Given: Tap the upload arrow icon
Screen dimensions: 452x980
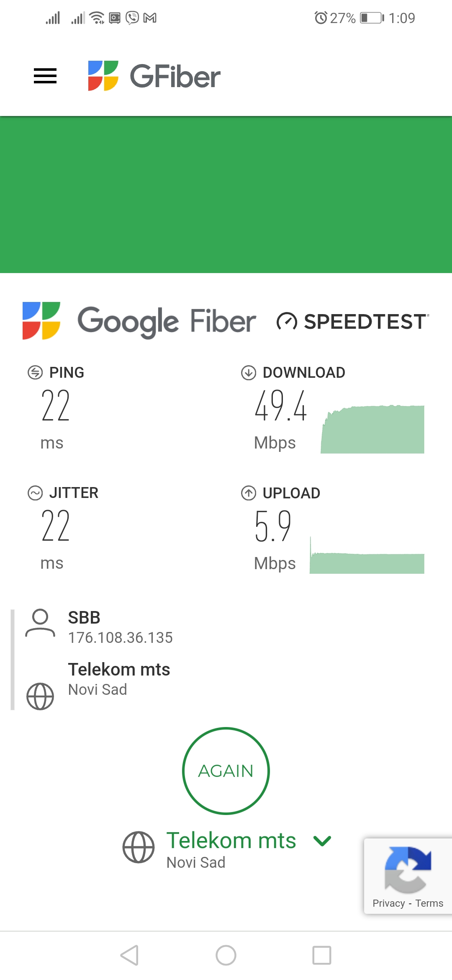Looking at the screenshot, I should 249,493.
